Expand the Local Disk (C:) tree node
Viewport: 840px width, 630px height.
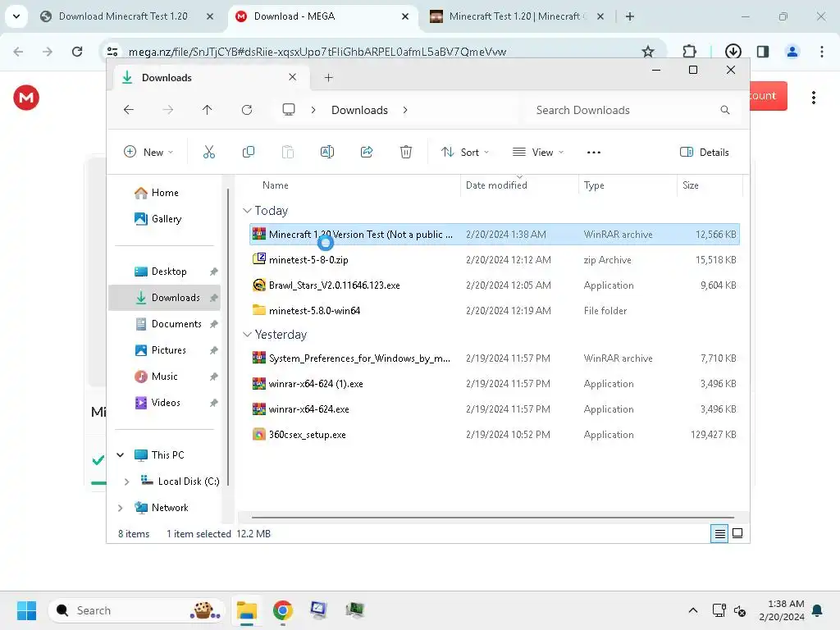(x=126, y=482)
